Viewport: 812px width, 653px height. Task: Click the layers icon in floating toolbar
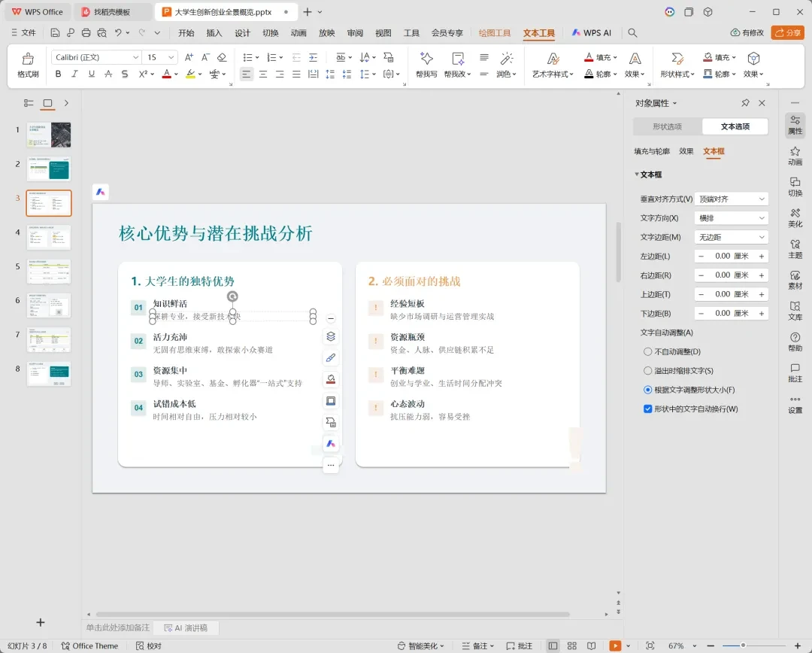pyautogui.click(x=331, y=336)
